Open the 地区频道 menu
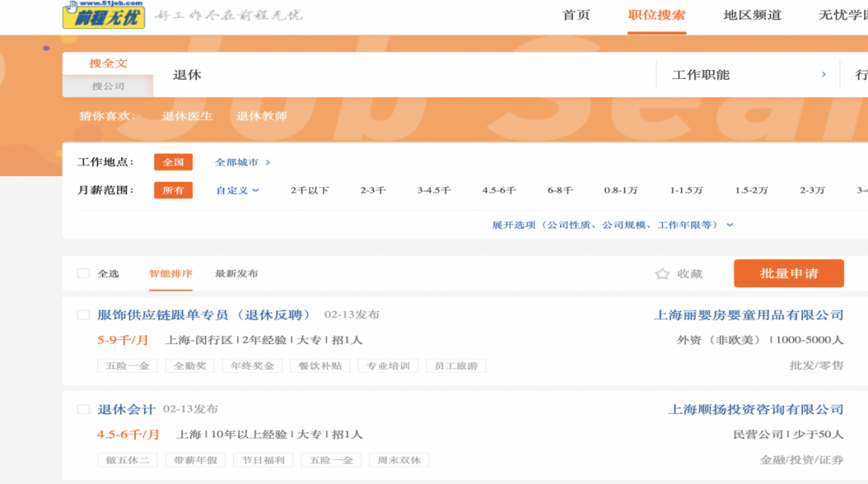Screen dimensions: 868x484 coord(752,14)
